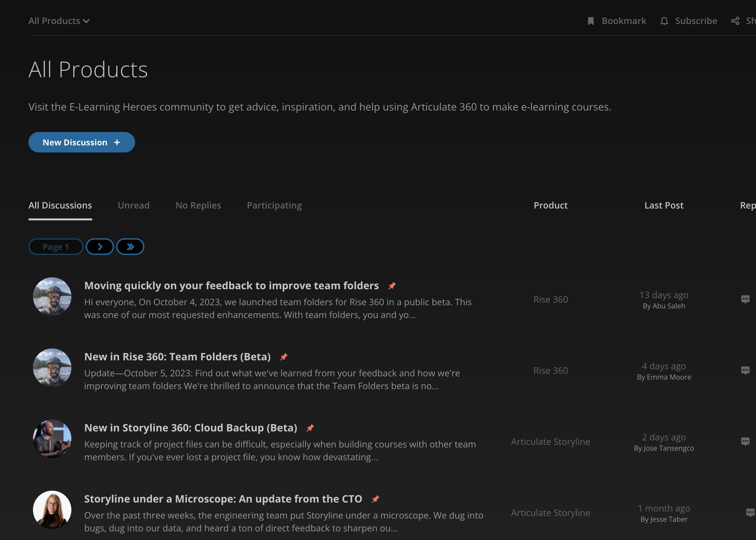Open the All Products breadcrumb dropdown

(x=59, y=21)
